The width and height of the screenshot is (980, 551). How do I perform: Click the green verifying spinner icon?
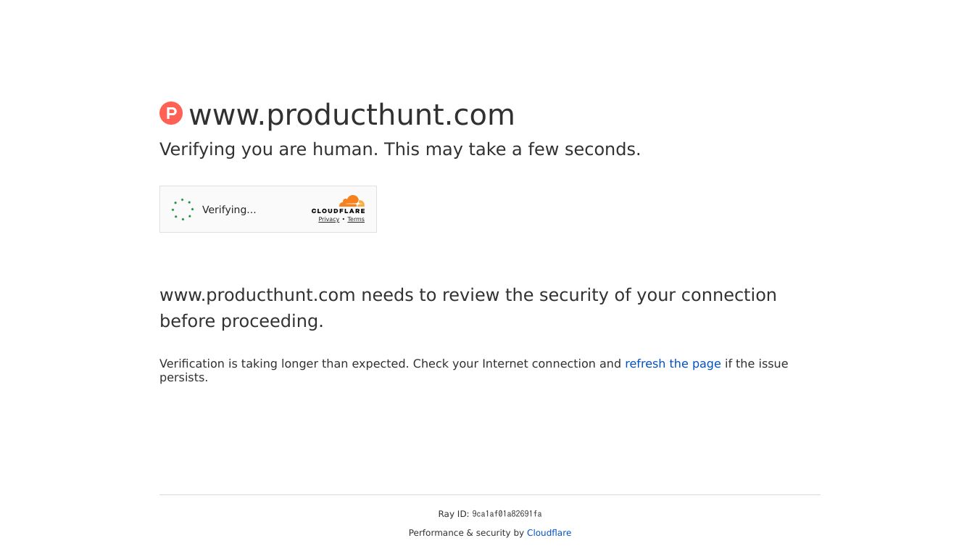pos(183,210)
